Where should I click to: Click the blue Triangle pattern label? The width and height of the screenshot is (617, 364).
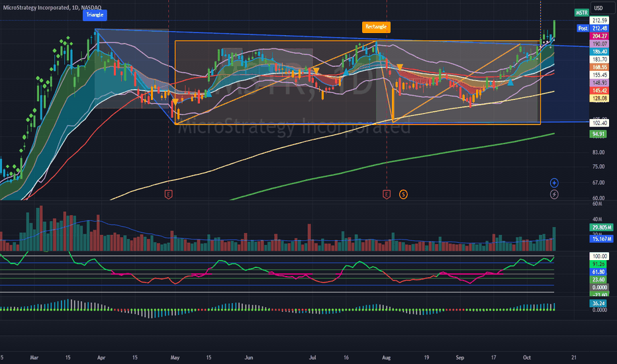tap(95, 15)
